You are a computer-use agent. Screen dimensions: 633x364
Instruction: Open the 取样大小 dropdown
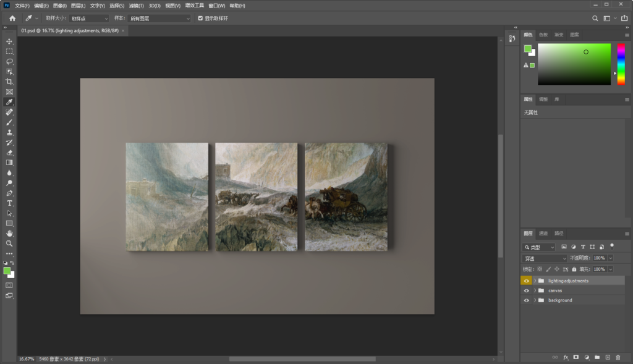click(x=89, y=19)
